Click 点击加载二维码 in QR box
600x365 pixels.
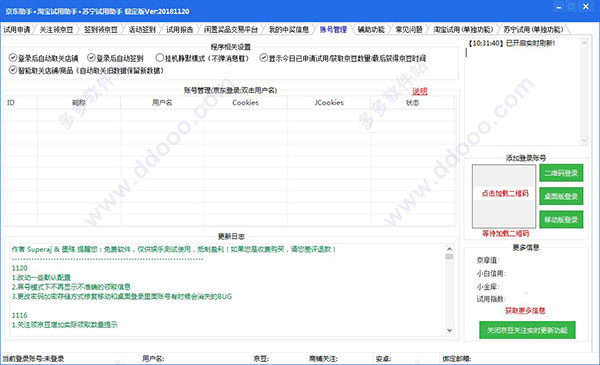point(505,194)
